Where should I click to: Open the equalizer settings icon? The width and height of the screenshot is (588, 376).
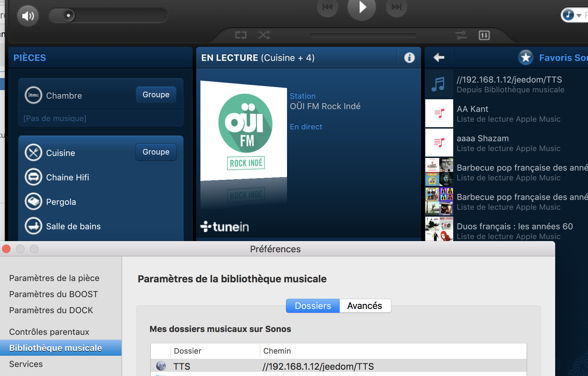coord(484,35)
